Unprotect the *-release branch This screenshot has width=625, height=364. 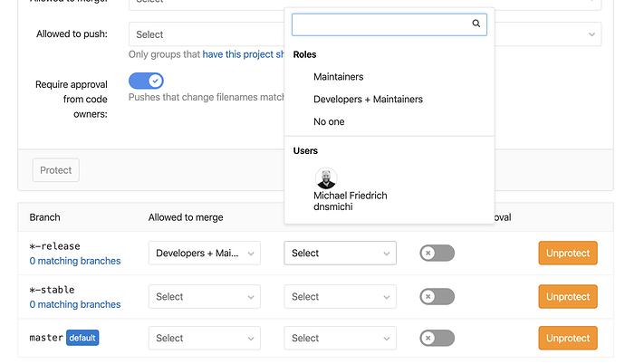[x=568, y=254]
